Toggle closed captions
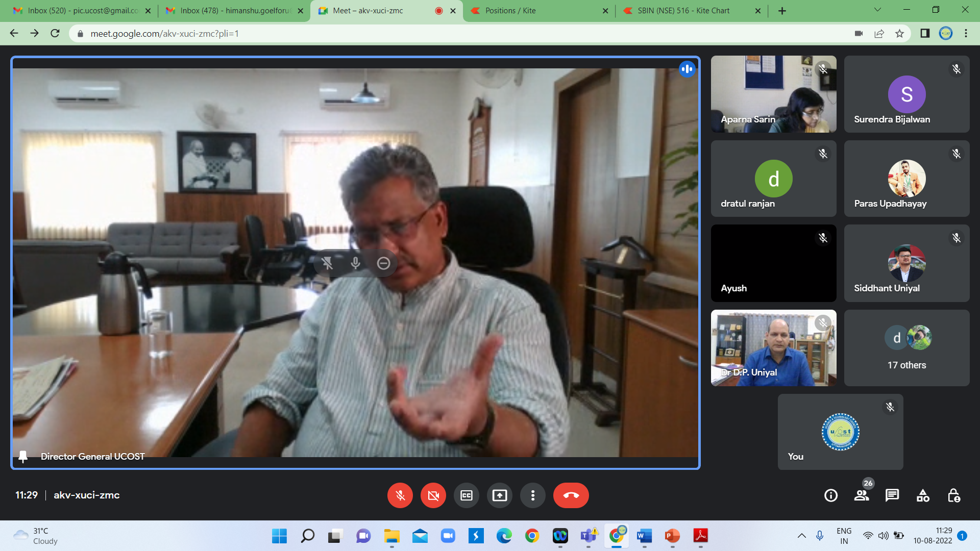980x551 pixels. click(x=466, y=495)
